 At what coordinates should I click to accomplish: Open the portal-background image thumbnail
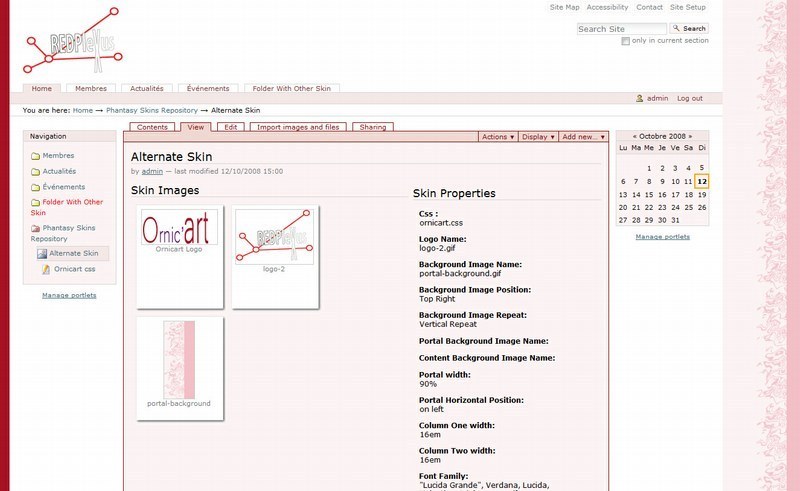click(x=179, y=362)
